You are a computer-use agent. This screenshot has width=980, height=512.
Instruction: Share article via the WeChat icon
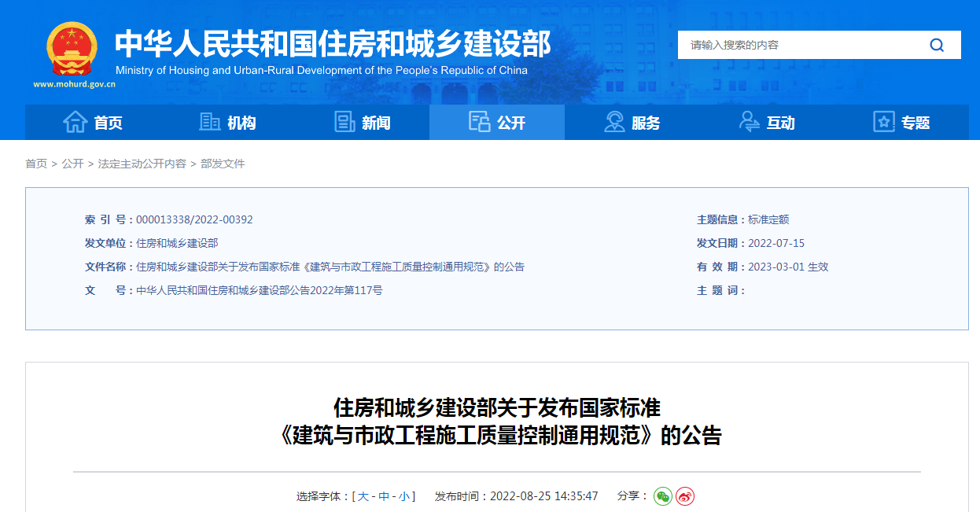[x=663, y=496]
